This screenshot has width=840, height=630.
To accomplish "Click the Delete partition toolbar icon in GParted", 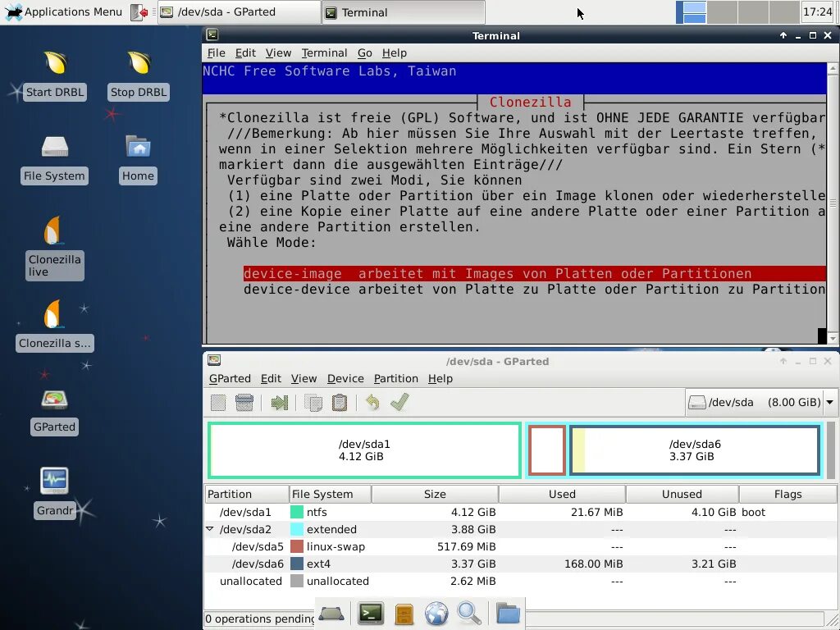I will click(244, 402).
